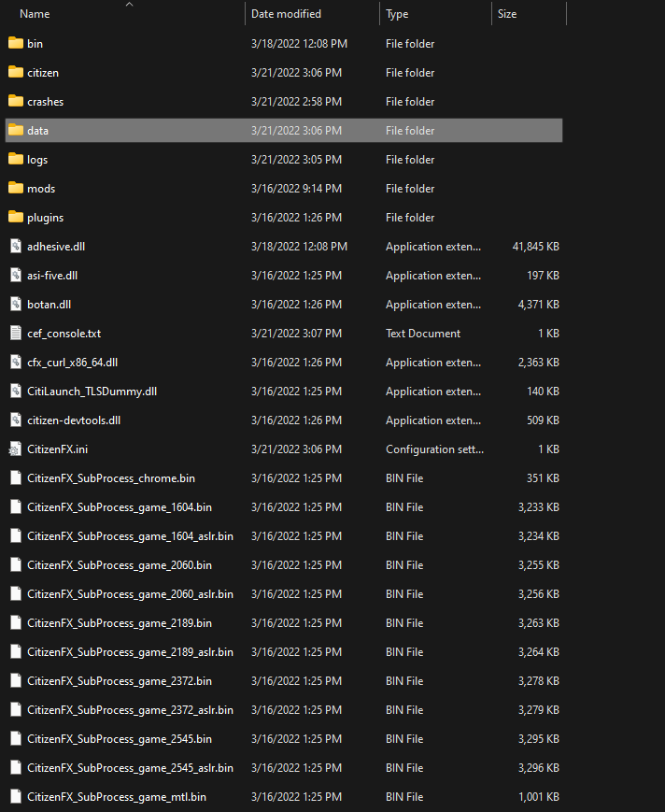Click the citizen folder icon

tap(16, 72)
